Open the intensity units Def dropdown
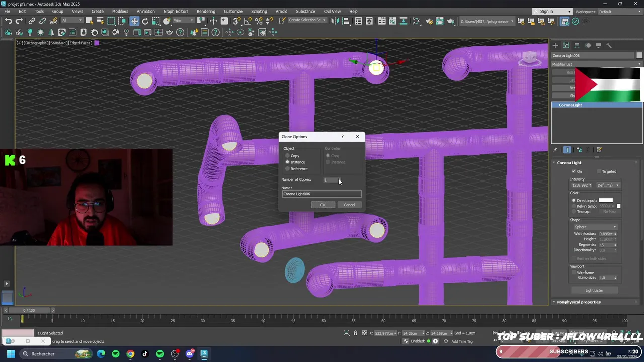This screenshot has height=362, width=644. [608, 185]
